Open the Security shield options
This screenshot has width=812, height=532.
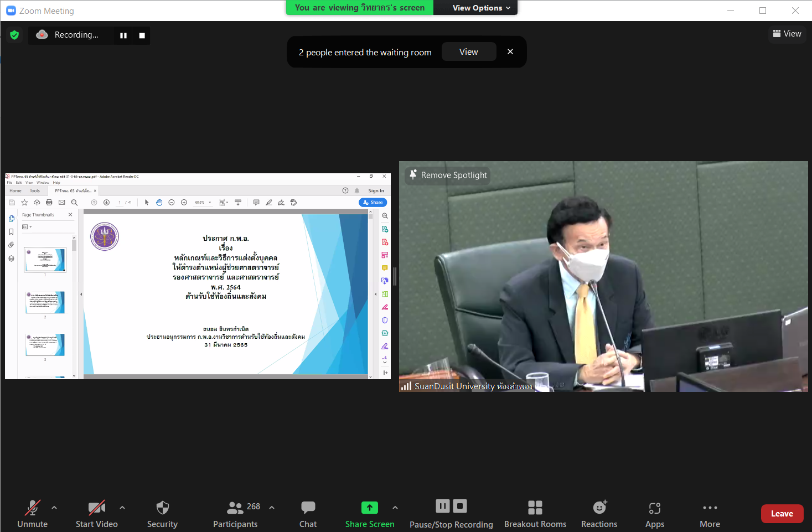pyautogui.click(x=162, y=514)
